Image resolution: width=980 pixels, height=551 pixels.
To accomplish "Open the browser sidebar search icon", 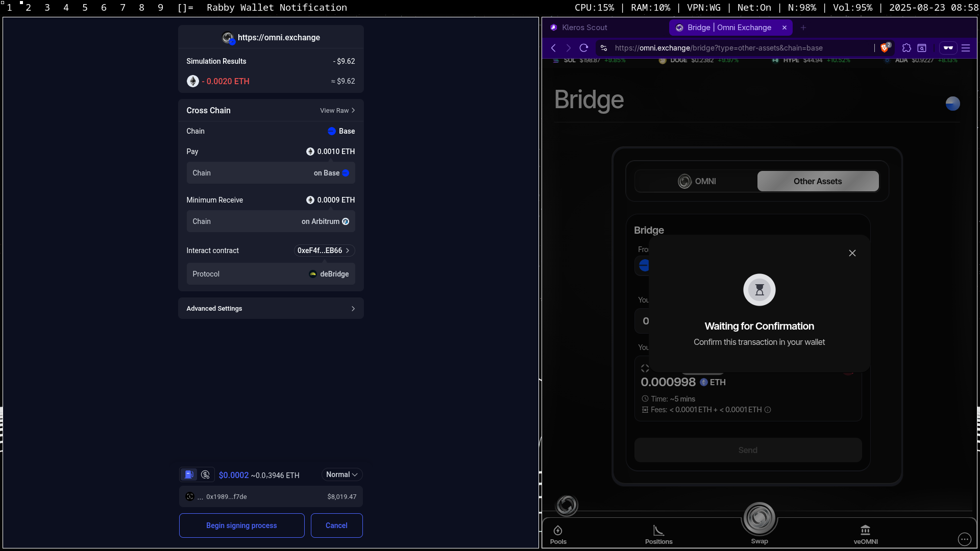I will [x=922, y=48].
